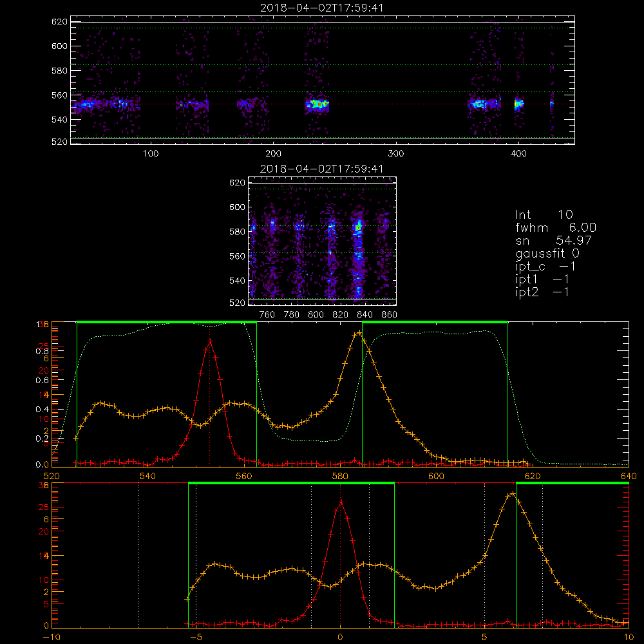Click the 'ipt_c -1' parameter text
This screenshot has width=644, height=644.
(x=545, y=267)
